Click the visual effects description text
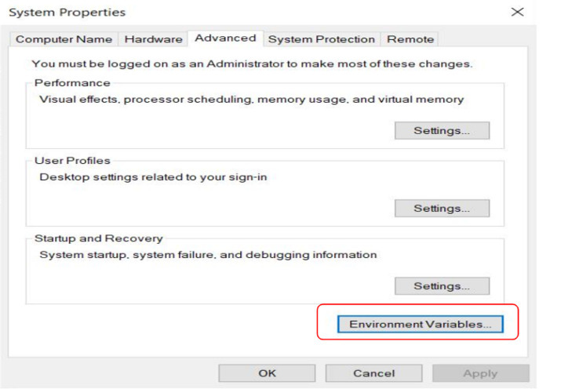Image resolution: width=561 pixels, height=392 pixels. [x=251, y=100]
